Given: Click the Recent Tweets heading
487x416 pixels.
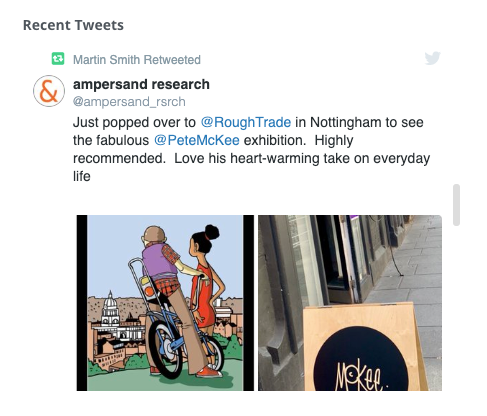Looking at the screenshot, I should [73, 25].
